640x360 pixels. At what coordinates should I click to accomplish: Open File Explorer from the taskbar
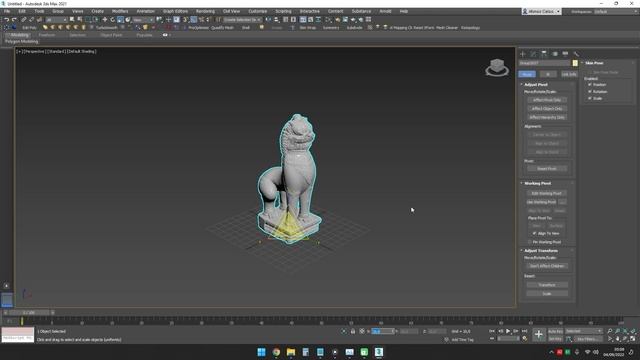coord(291,352)
